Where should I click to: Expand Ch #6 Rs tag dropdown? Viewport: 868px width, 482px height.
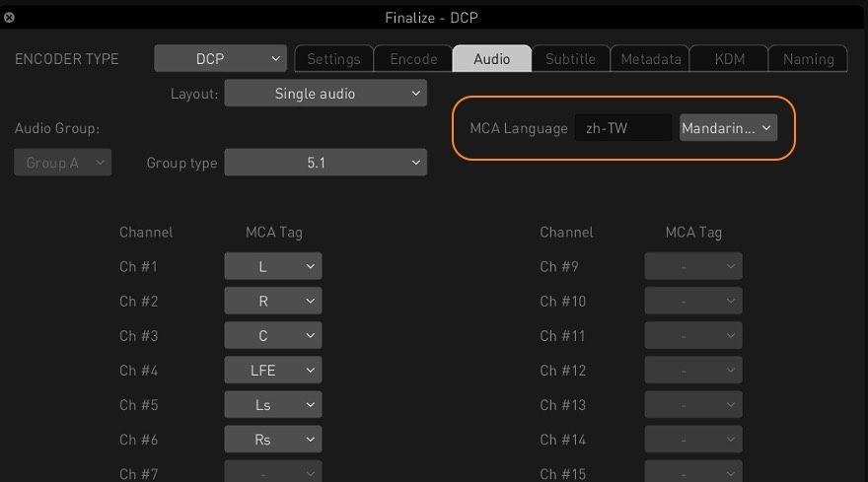[x=273, y=440]
